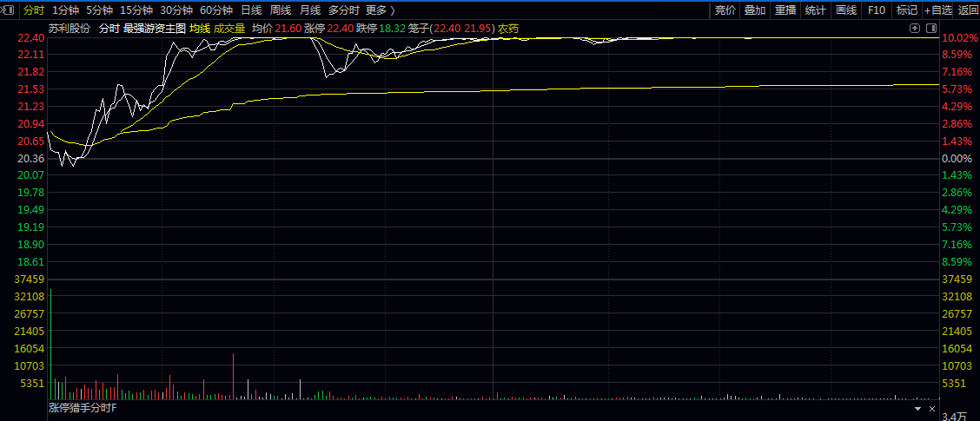Switch to the 日线 chart tab
Image resolution: width=980 pixels, height=421 pixels.
click(x=251, y=10)
